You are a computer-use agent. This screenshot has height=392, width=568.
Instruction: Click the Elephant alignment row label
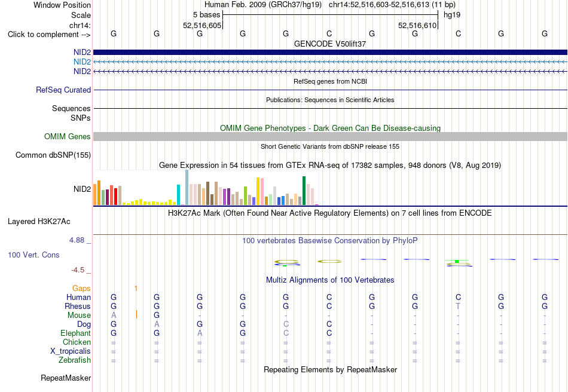75,333
